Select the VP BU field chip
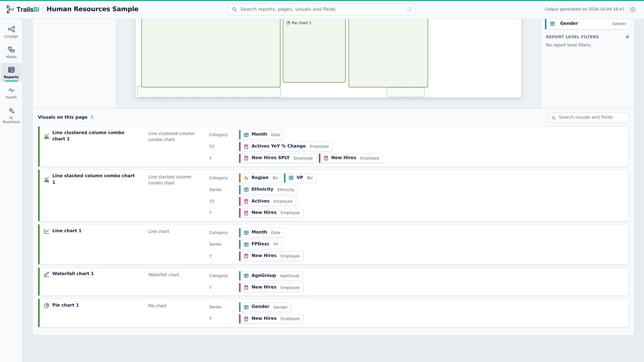The width and height of the screenshot is (644, 362). point(300,178)
